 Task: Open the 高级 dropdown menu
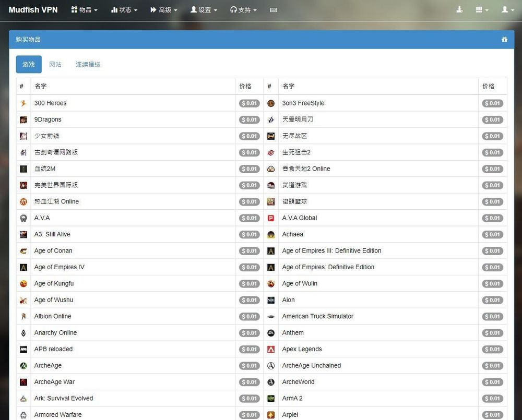164,10
